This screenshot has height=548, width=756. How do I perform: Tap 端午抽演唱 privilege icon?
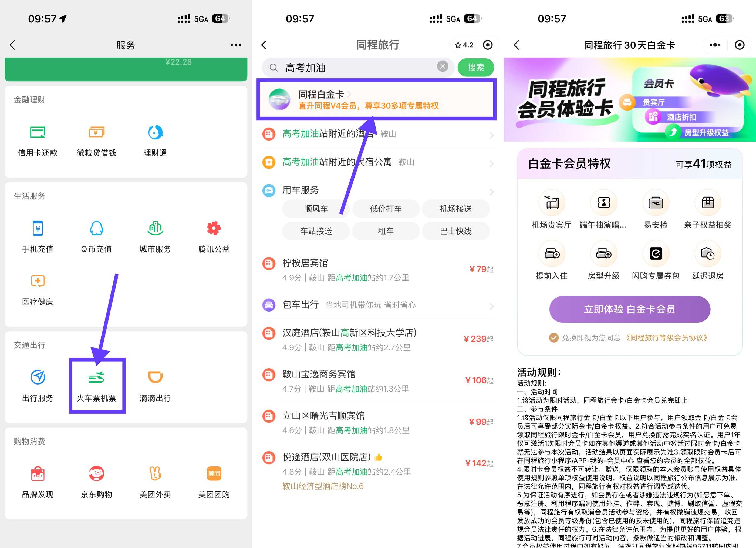[604, 202]
